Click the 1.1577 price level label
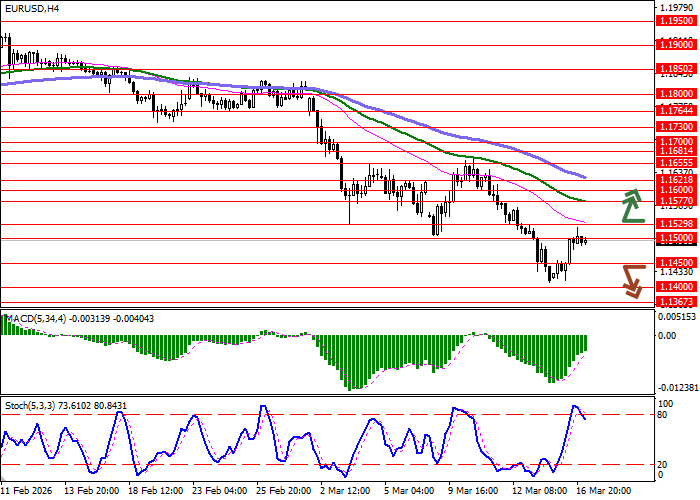The height and width of the screenshot is (500, 700). pyautogui.click(x=676, y=201)
